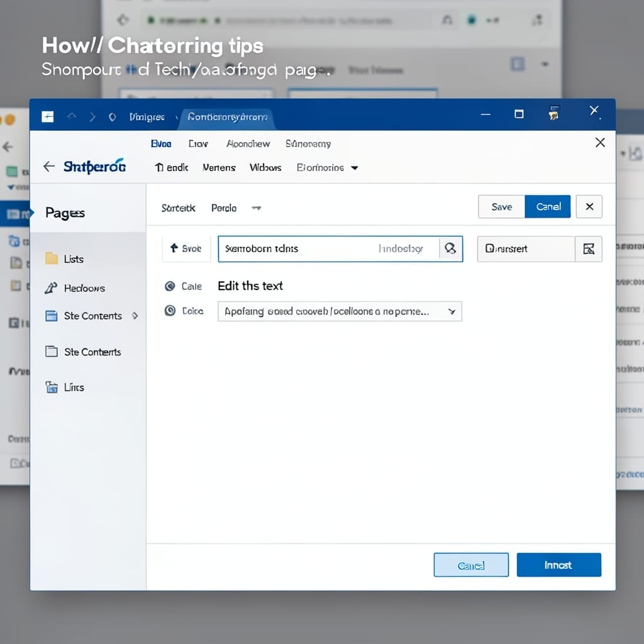Click the up chevron in the title bar
This screenshot has width=644, height=644.
[x=72, y=116]
